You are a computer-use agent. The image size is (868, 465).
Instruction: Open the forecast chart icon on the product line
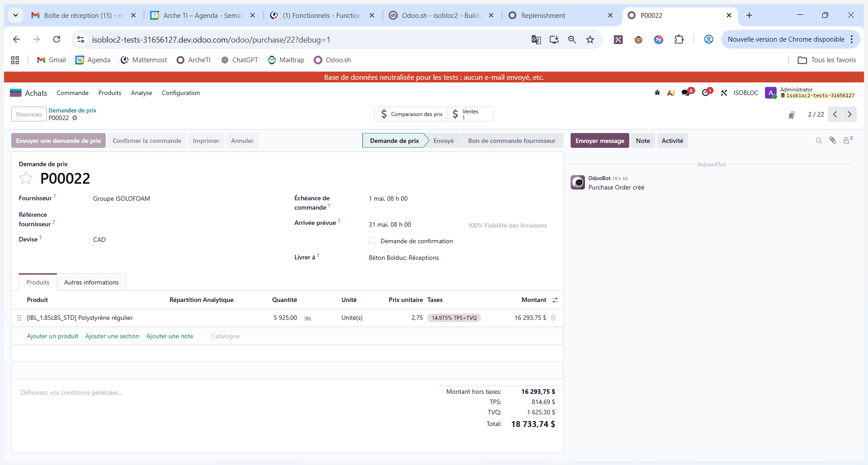click(x=308, y=318)
